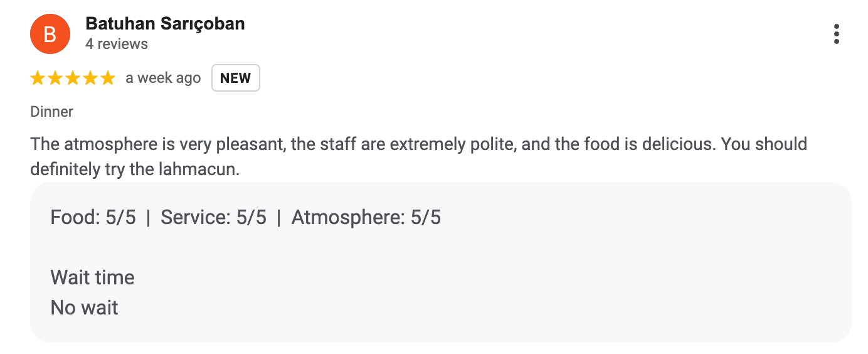Image resolution: width=868 pixels, height=354 pixels.
Task: Open Batuhan Sarıçoban's profile name link
Action: 165,24
